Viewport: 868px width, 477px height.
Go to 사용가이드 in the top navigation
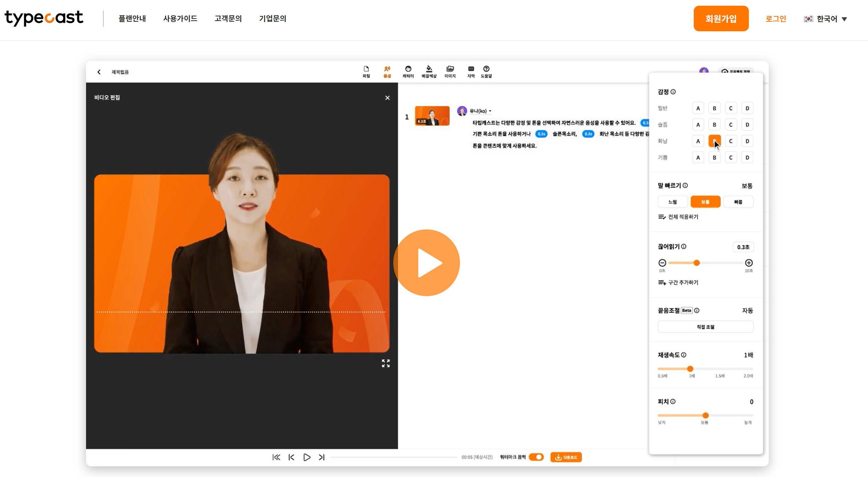point(180,18)
